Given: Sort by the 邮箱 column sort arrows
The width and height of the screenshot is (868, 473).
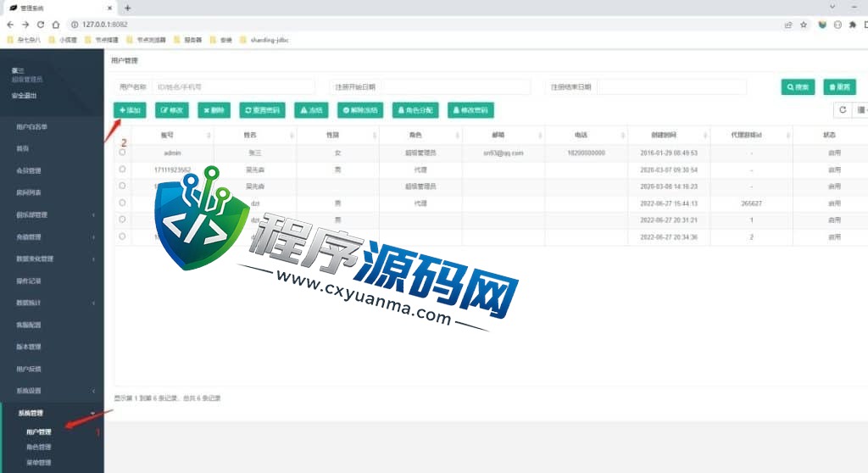Looking at the screenshot, I should tap(540, 135).
